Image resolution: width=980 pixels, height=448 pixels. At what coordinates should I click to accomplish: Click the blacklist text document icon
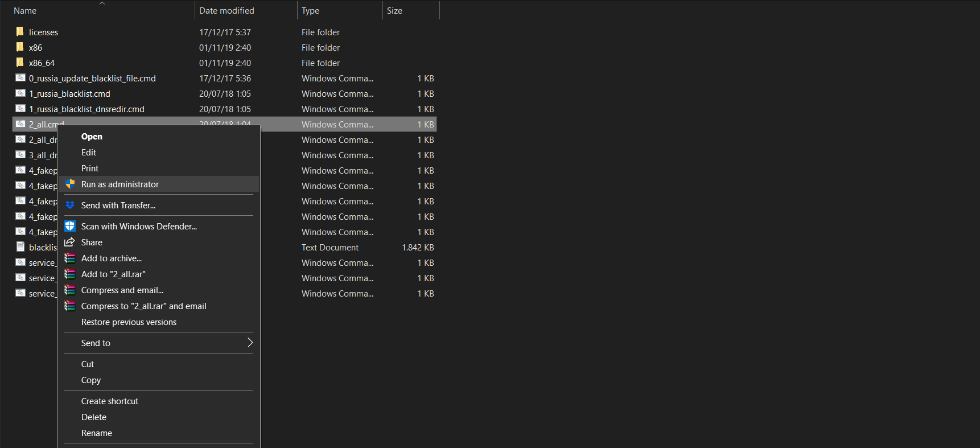20,247
